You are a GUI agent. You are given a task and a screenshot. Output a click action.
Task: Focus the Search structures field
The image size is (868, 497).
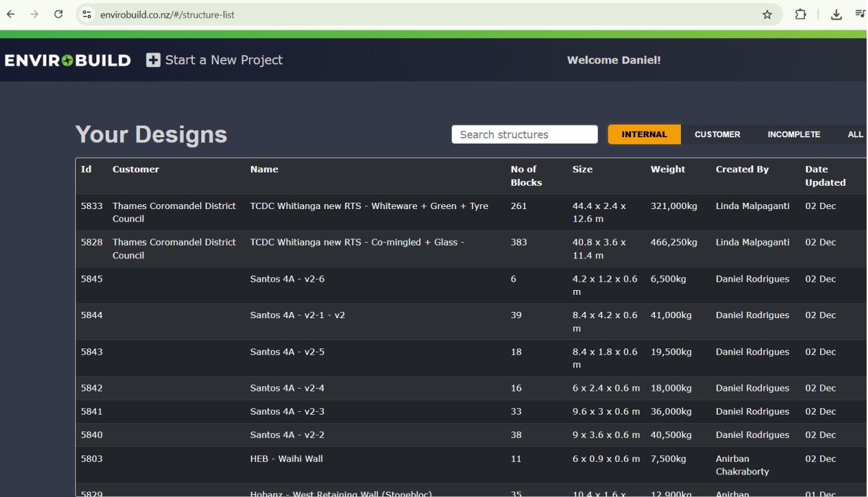525,134
